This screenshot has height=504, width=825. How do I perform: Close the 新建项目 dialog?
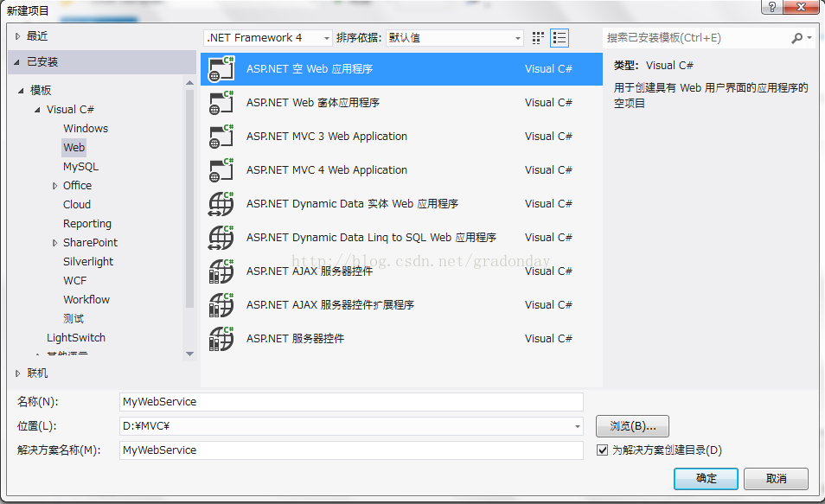click(x=801, y=7)
